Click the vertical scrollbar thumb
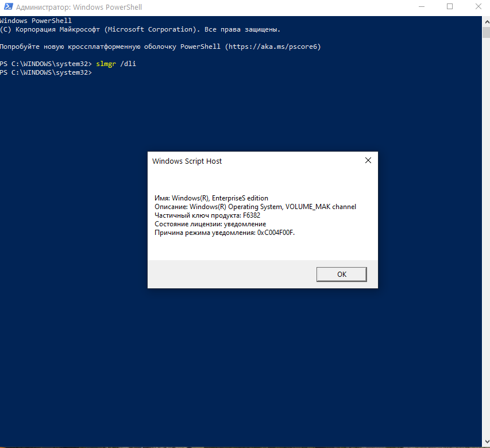 point(487,33)
